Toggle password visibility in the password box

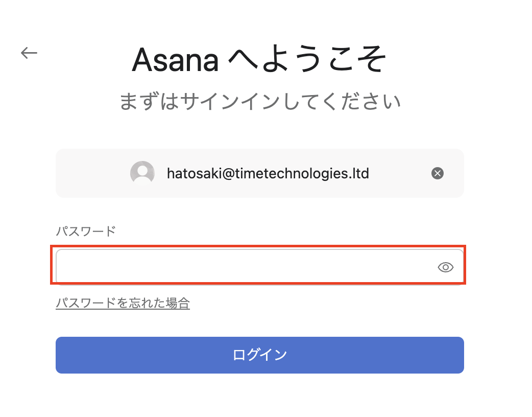point(446,267)
